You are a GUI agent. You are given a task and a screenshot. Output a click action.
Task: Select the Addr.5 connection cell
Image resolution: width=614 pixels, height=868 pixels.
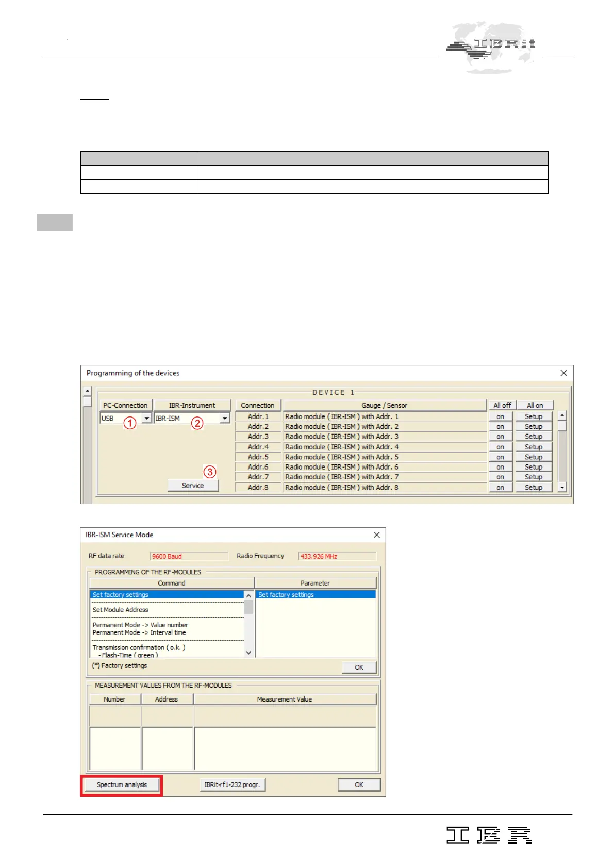click(258, 457)
